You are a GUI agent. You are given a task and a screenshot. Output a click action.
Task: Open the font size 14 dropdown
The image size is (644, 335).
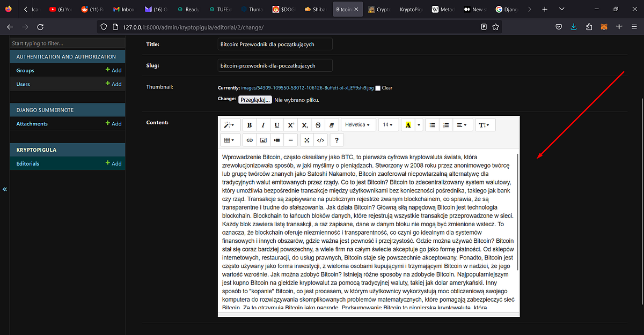pyautogui.click(x=387, y=125)
